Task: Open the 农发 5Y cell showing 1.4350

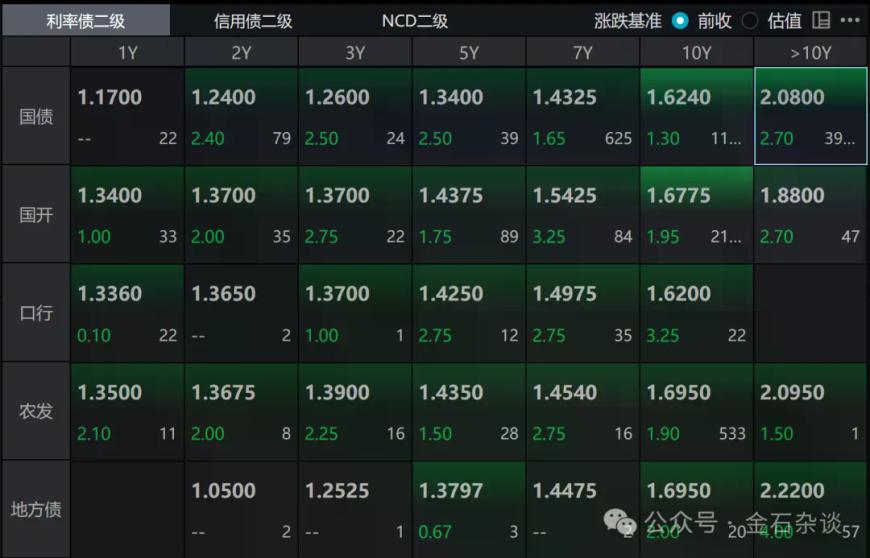Action: 469,411
